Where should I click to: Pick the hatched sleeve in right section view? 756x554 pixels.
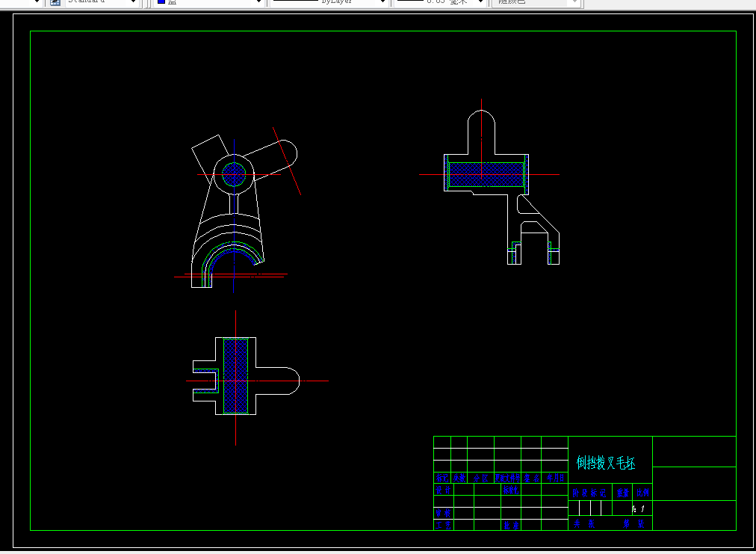[x=486, y=174]
